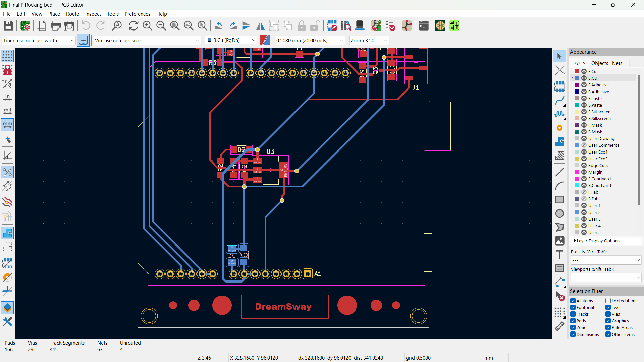Click the Save board icon
644x362 pixels.
pyautogui.click(x=8, y=26)
